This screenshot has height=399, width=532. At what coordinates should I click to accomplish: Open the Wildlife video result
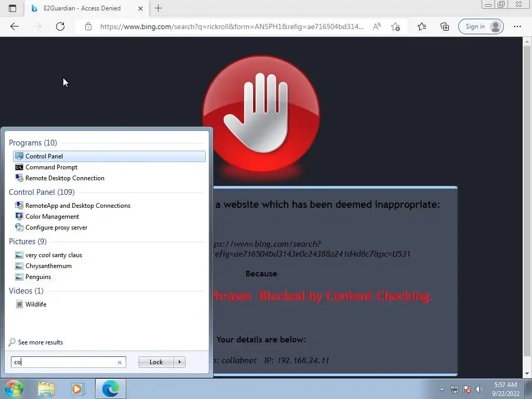tap(109, 304)
